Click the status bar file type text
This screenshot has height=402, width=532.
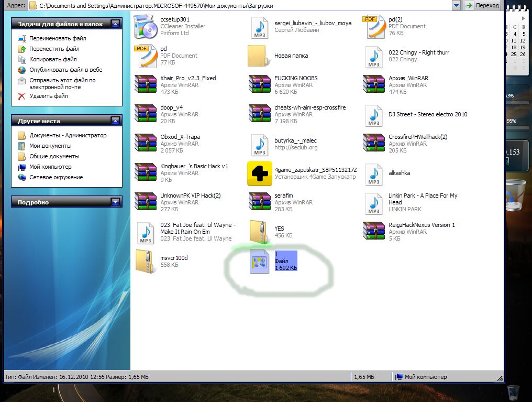[76, 377]
